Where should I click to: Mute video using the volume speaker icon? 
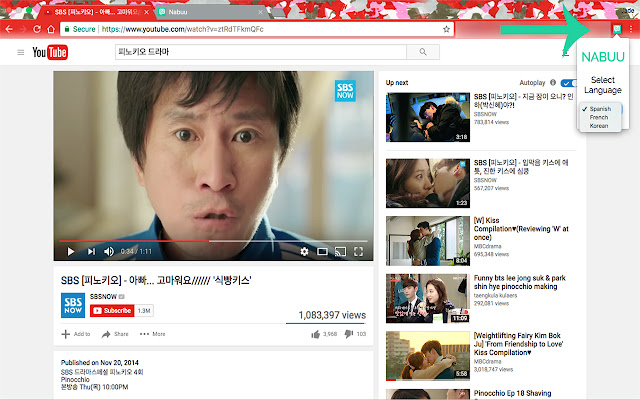click(111, 251)
